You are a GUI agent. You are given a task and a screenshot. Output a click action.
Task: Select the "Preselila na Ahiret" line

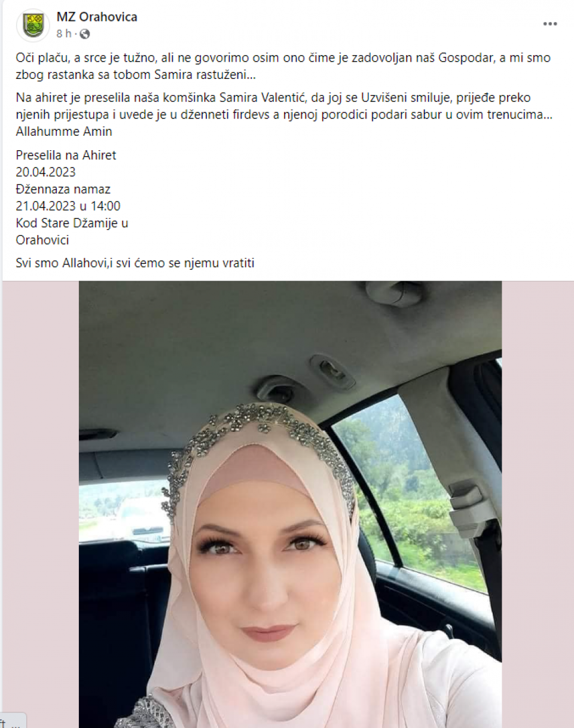(x=66, y=155)
